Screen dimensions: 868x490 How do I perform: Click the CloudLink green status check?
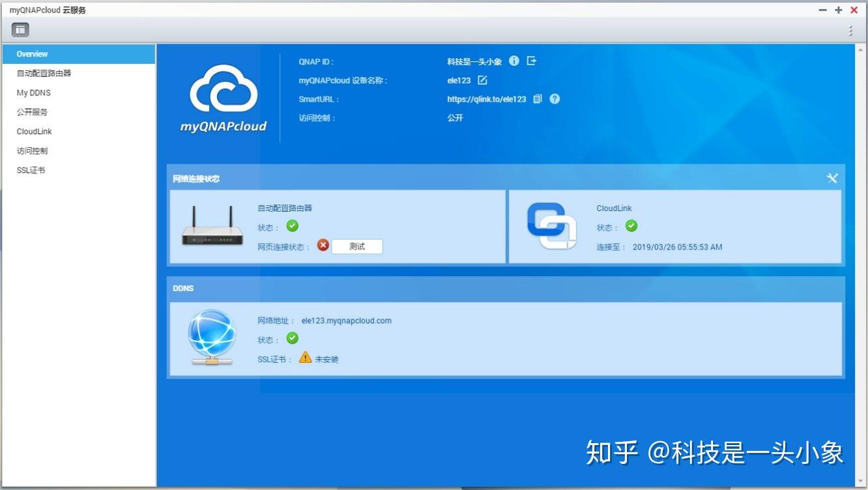(x=631, y=226)
